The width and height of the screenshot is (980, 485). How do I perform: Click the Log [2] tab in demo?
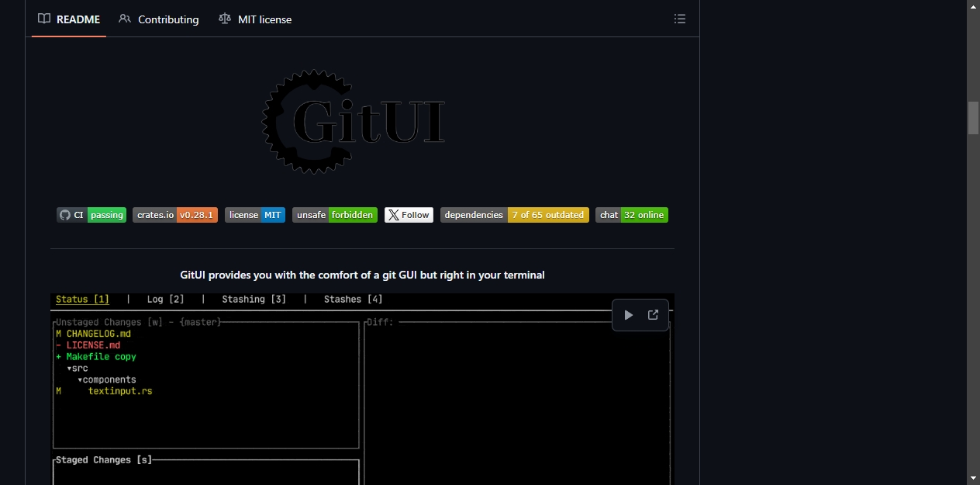tap(166, 300)
